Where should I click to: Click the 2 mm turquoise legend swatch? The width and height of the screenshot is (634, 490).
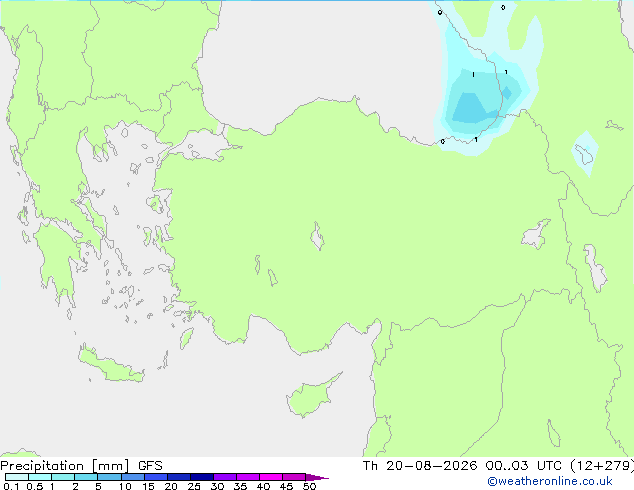(86, 477)
